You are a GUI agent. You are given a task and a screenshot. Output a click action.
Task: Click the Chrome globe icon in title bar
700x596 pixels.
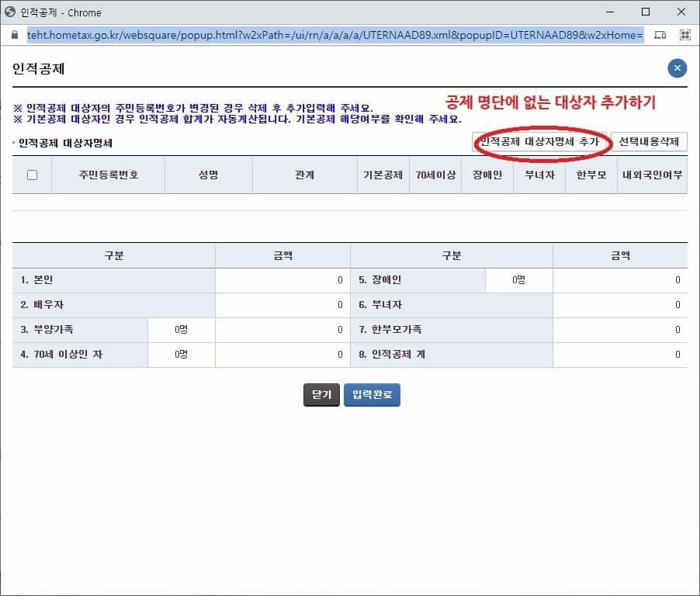11,12
